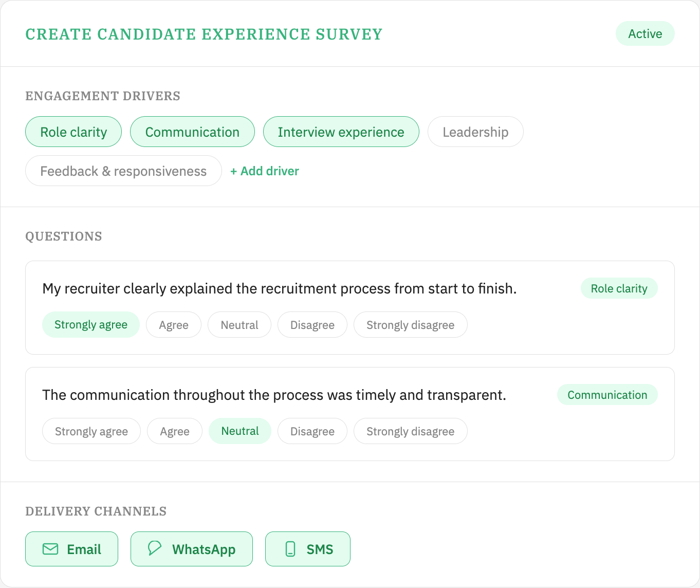This screenshot has height=588, width=700.
Task: Click the Role clarity question tag
Action: (619, 288)
